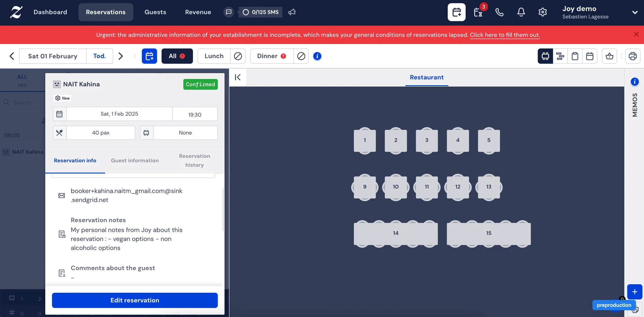Click the Edit reservation button
The image size is (644, 317).
(x=135, y=300)
